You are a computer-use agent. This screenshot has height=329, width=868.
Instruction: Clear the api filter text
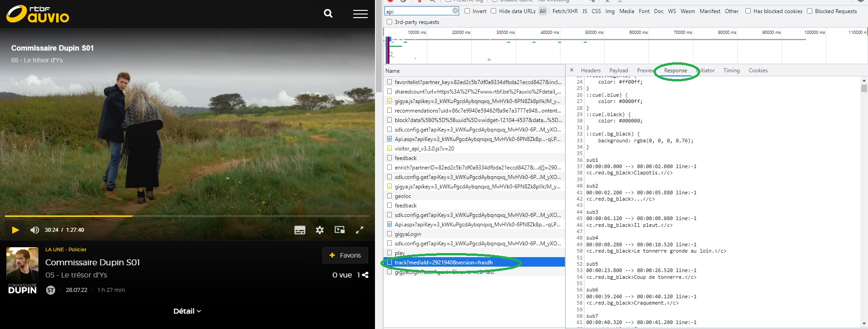click(455, 11)
